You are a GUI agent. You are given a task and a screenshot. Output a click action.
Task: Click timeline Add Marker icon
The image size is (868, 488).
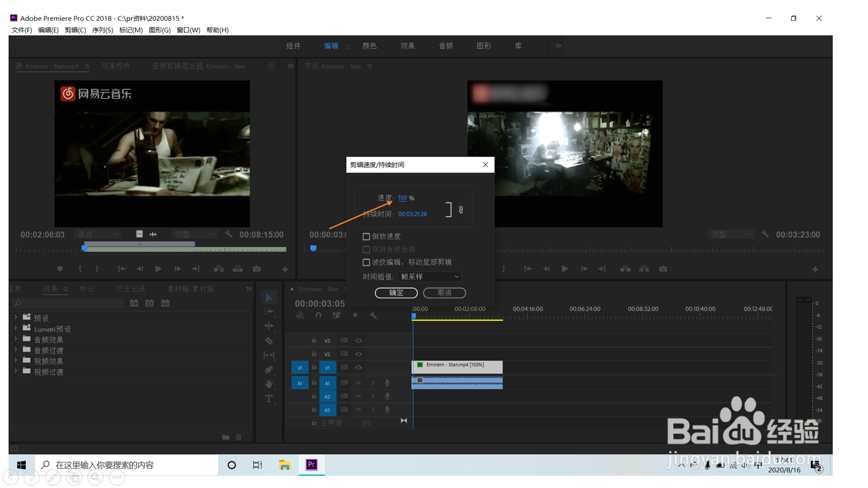tap(355, 315)
